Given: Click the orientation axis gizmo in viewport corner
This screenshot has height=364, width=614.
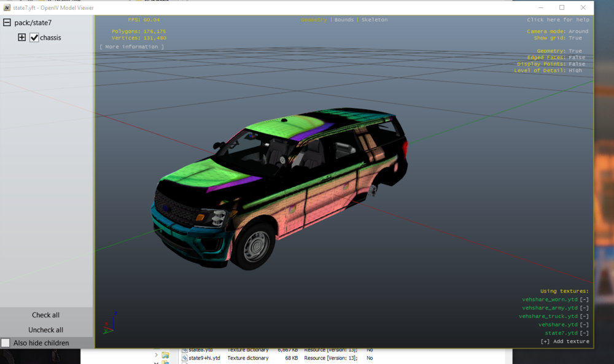Looking at the screenshot, I should (x=111, y=327).
